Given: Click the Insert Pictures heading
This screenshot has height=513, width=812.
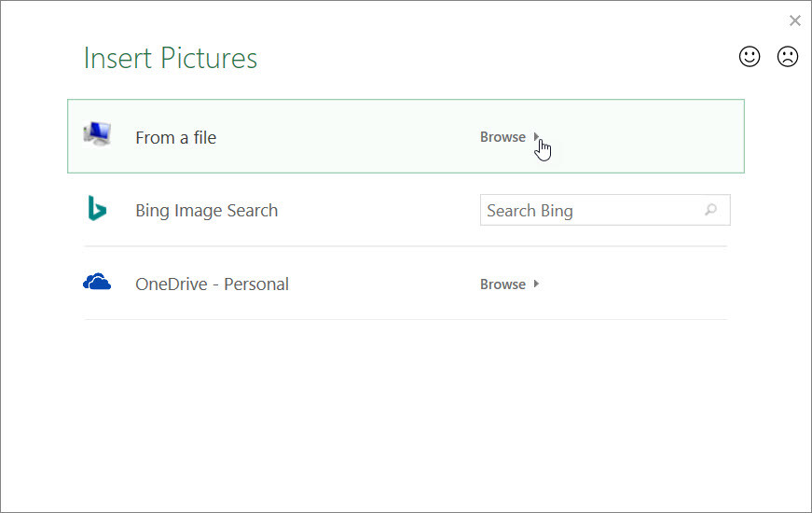Looking at the screenshot, I should (x=171, y=58).
